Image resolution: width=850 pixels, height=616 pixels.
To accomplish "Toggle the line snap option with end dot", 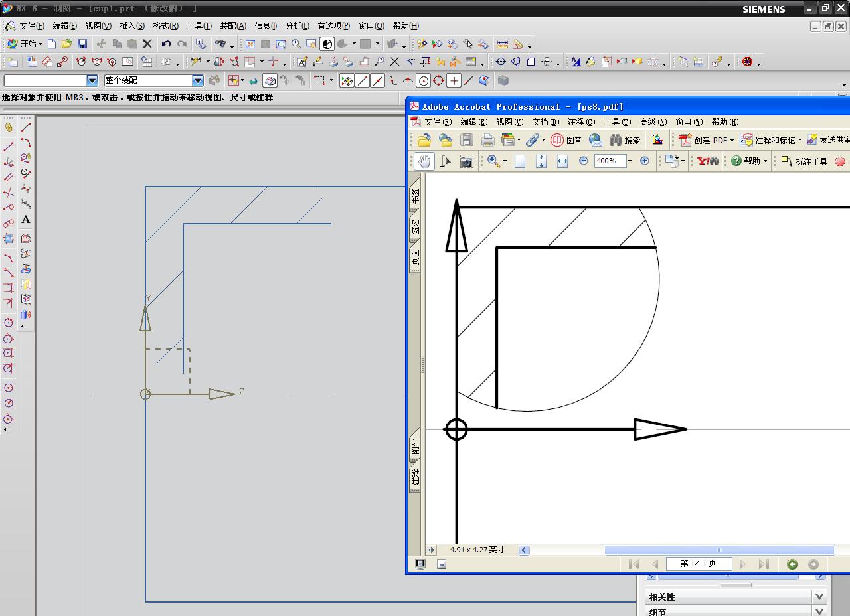I will pos(362,80).
